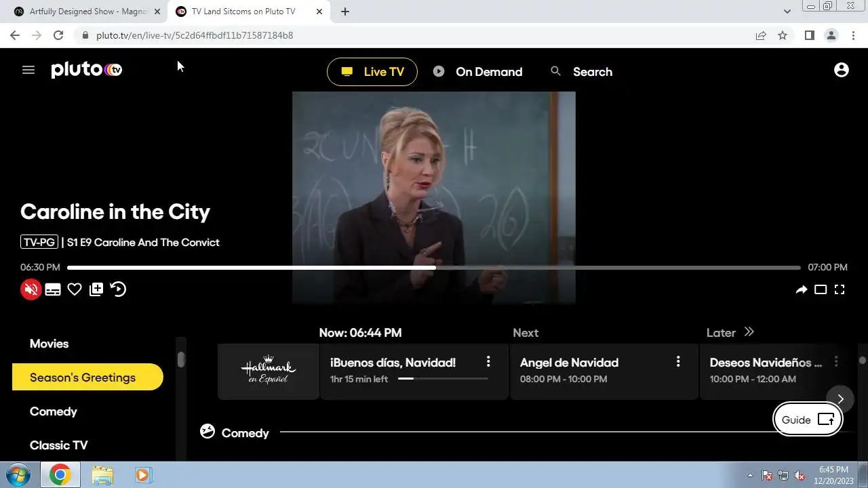Open the Pluto TV account profile icon

[842, 70]
